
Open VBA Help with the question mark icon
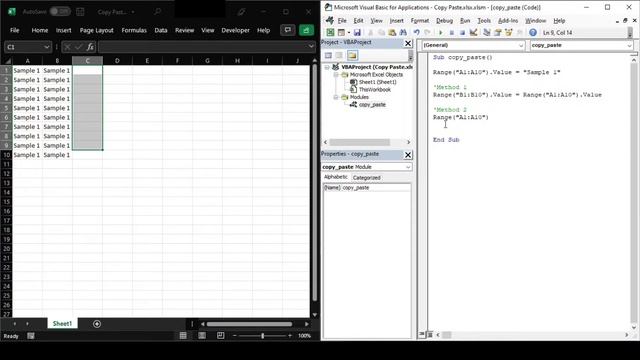tap(533, 32)
